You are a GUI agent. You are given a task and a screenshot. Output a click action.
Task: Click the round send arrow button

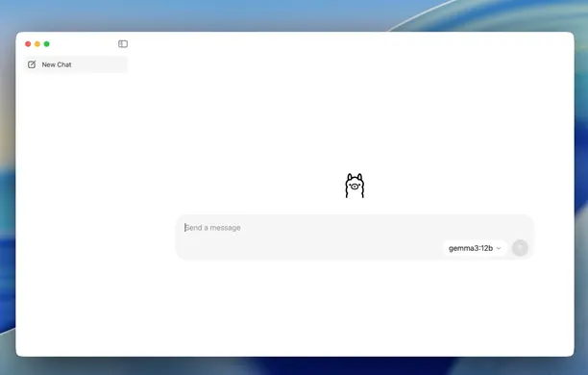520,248
